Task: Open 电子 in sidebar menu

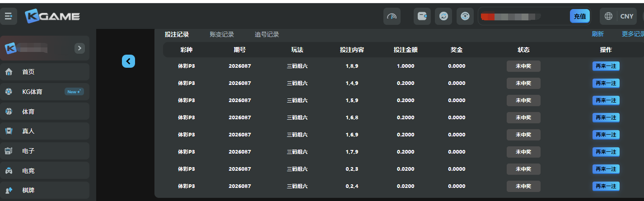Action: pos(45,151)
